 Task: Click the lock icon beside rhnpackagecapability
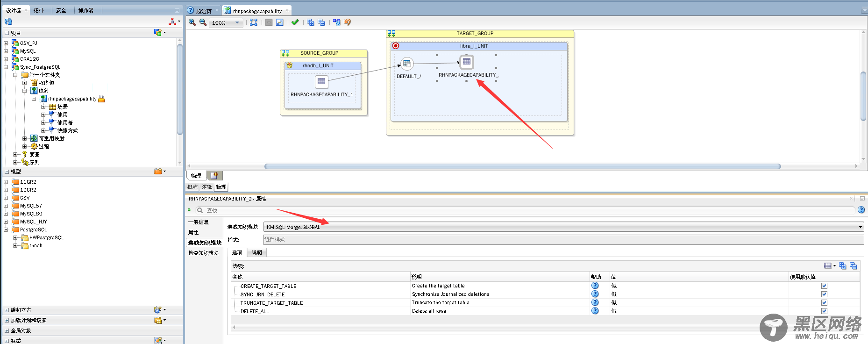(101, 99)
